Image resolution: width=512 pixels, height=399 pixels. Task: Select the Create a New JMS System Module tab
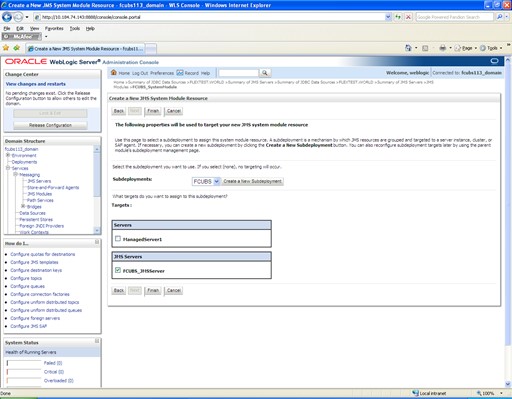[x=86, y=49]
